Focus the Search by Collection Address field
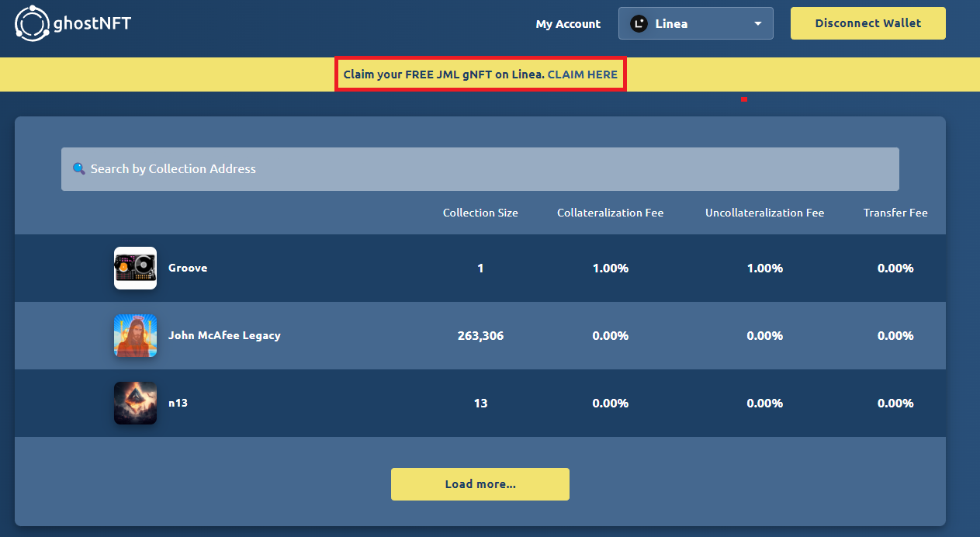The image size is (980, 537). 480,169
